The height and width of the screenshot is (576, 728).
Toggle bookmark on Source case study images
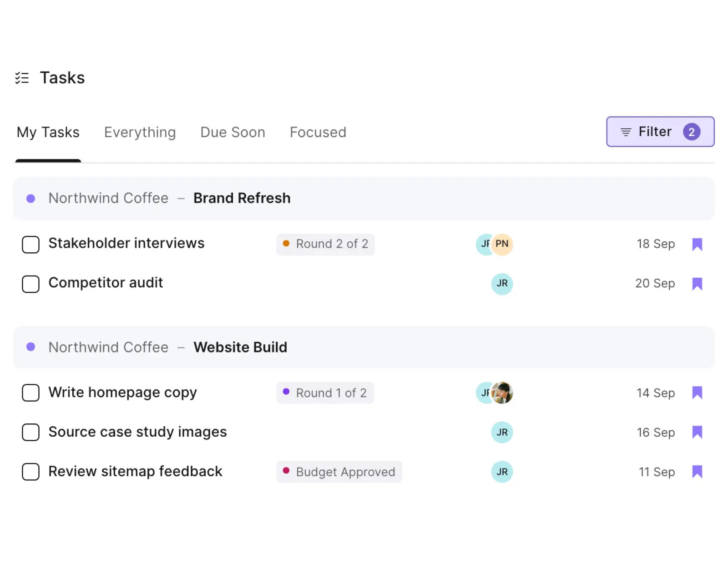[697, 432]
